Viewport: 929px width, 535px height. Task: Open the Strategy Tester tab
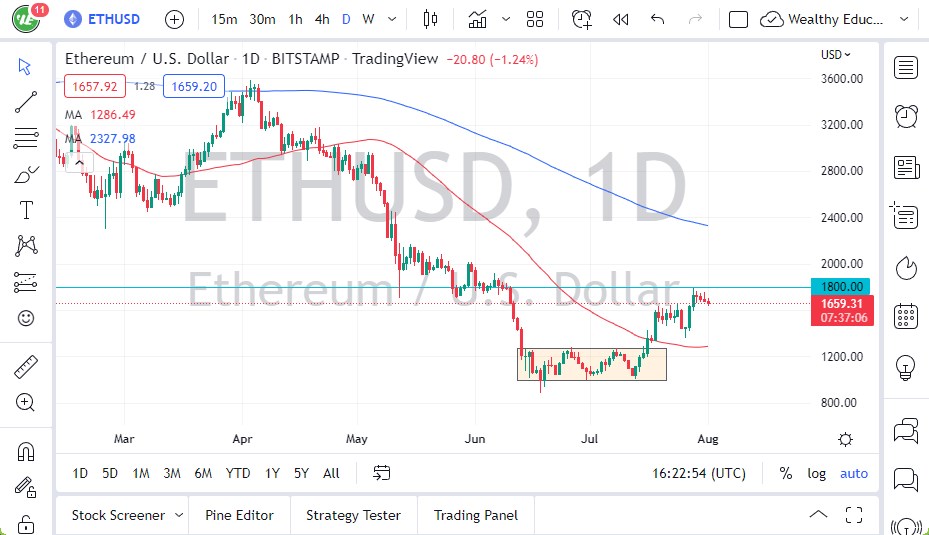[x=353, y=515]
